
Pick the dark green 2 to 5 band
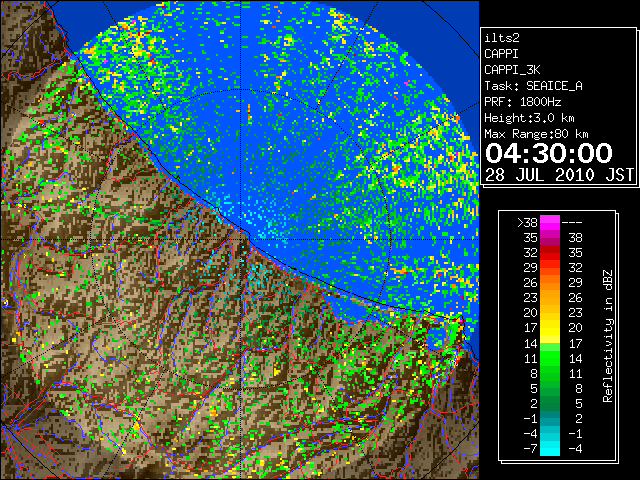pos(550,403)
